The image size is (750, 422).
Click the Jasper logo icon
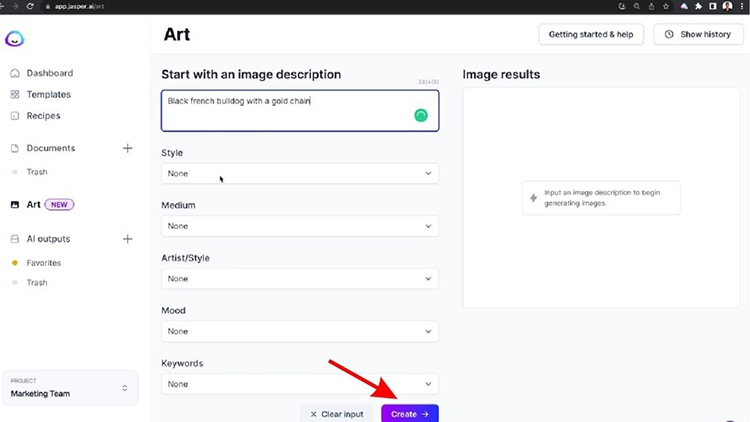14,39
